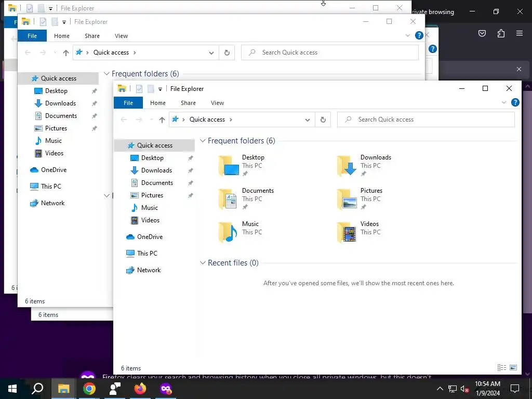Screen dimensions: 532x399
Task: Click Quick access breadcrumb in front address bar
Action: (x=207, y=119)
